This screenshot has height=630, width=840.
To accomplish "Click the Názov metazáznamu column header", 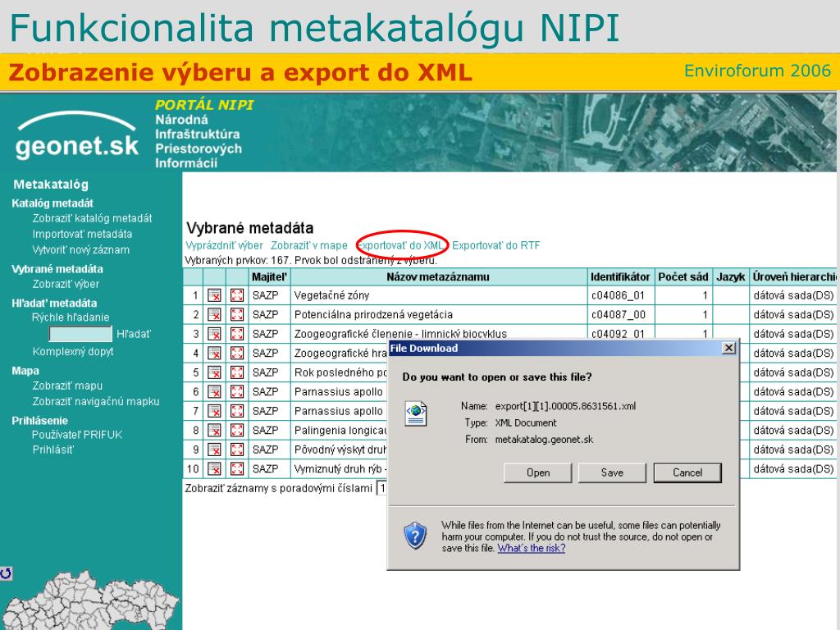I will (438, 277).
